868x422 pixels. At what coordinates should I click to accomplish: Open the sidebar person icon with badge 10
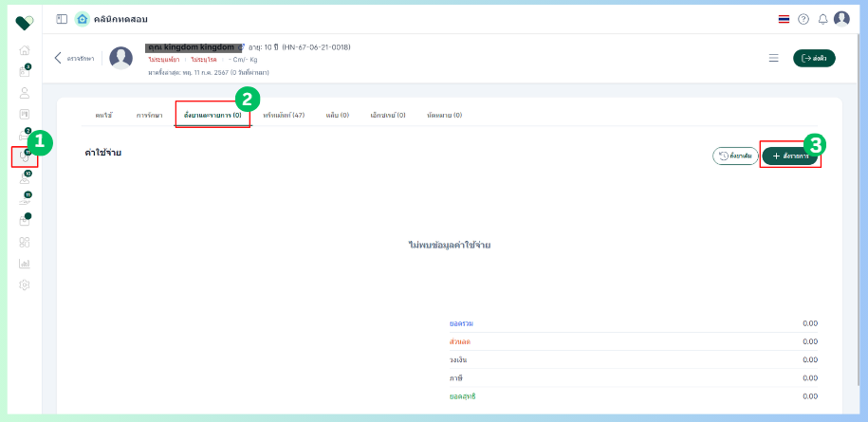click(25, 178)
